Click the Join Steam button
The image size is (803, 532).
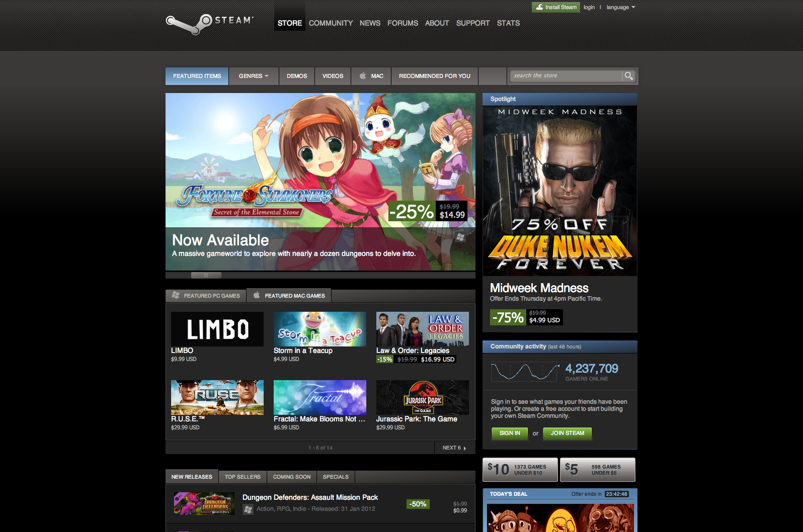pyautogui.click(x=567, y=433)
